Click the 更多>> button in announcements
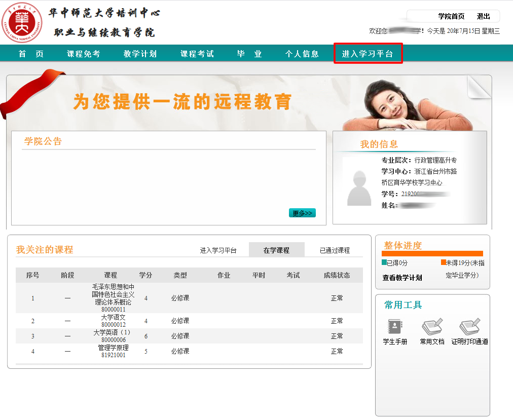Viewport: 513px width, 420px height. tap(302, 213)
